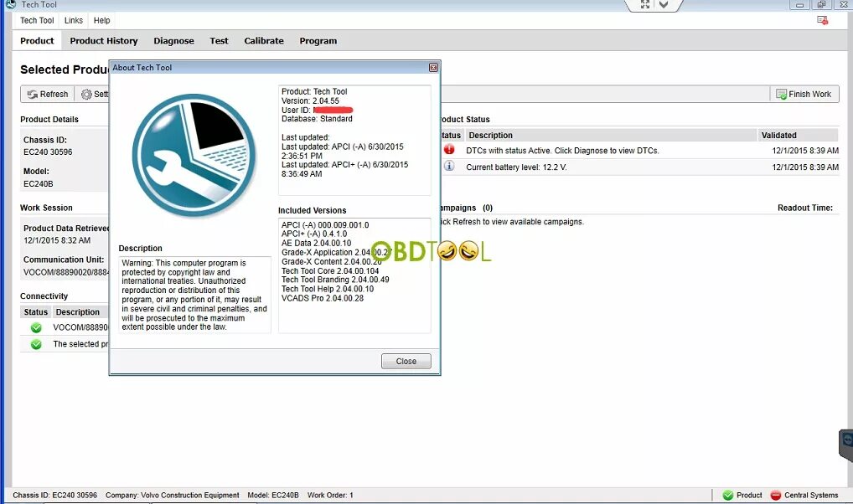Viewport: 853px width, 504px height.
Task: Click green check icon beside VOCOM row
Action: (36, 327)
